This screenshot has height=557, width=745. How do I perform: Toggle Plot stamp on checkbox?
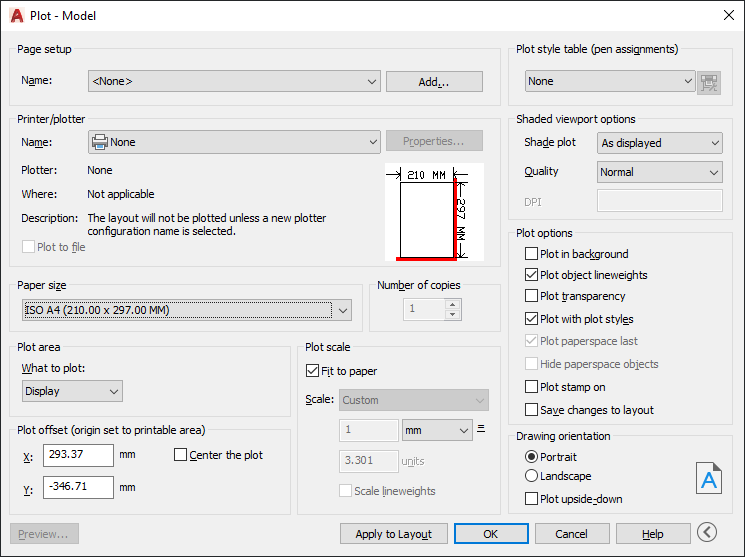click(x=532, y=387)
